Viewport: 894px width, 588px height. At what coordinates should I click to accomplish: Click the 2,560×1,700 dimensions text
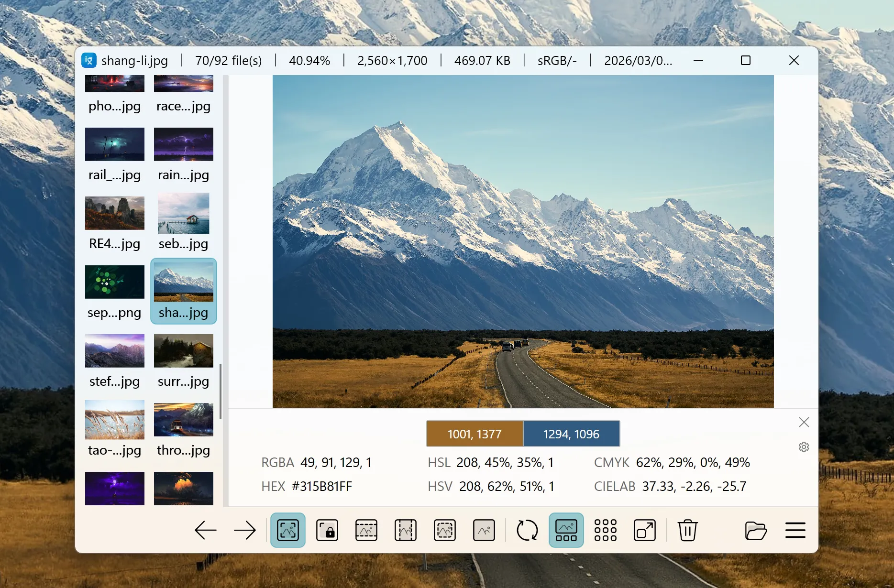(392, 61)
